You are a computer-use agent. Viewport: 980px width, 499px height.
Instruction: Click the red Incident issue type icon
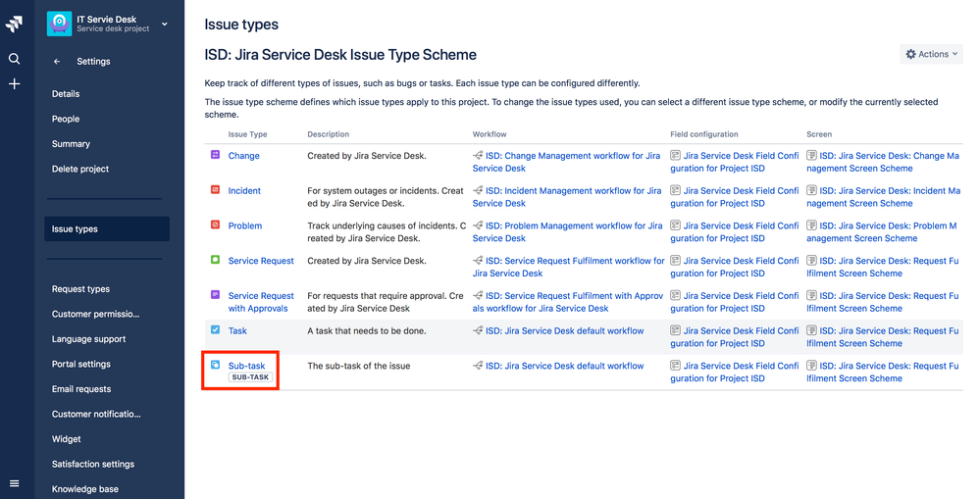215,189
